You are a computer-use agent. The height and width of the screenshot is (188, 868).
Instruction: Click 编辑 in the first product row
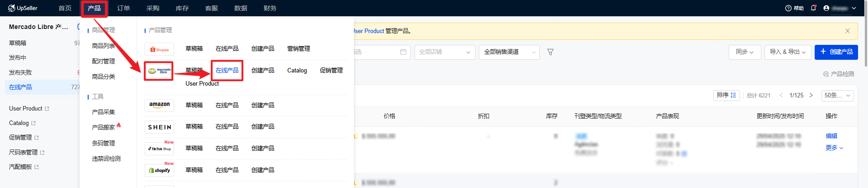(x=831, y=136)
